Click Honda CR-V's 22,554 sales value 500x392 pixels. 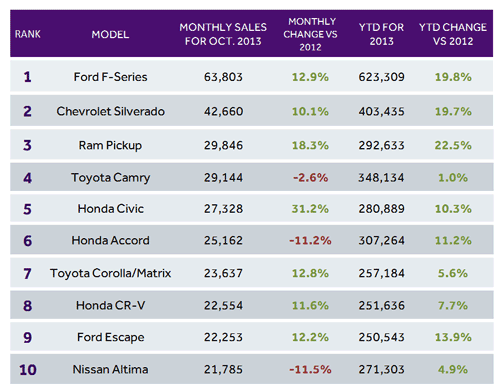(x=223, y=305)
